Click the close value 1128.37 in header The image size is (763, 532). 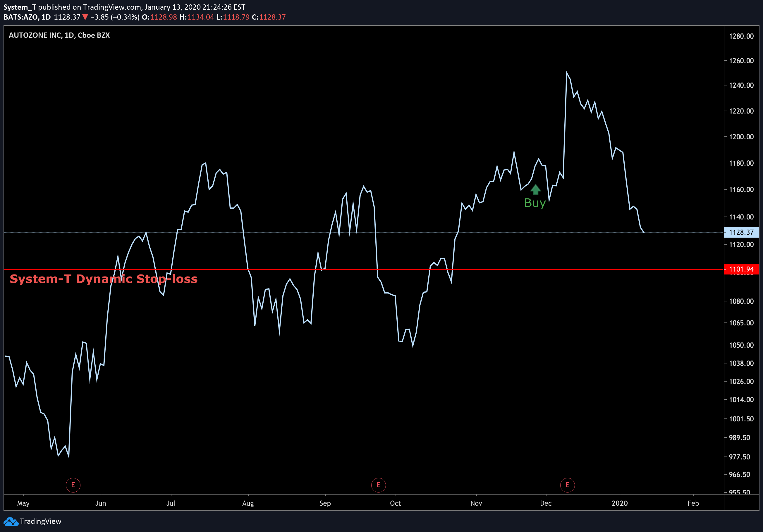(272, 17)
